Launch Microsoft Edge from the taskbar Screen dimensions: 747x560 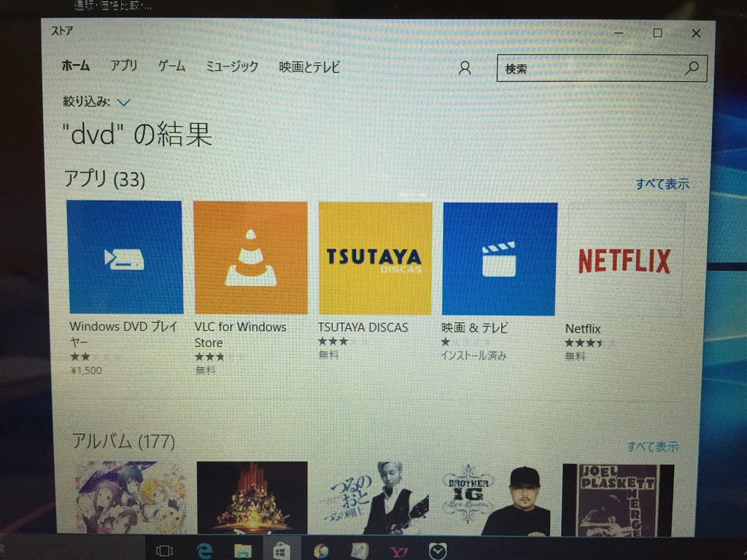(204, 551)
